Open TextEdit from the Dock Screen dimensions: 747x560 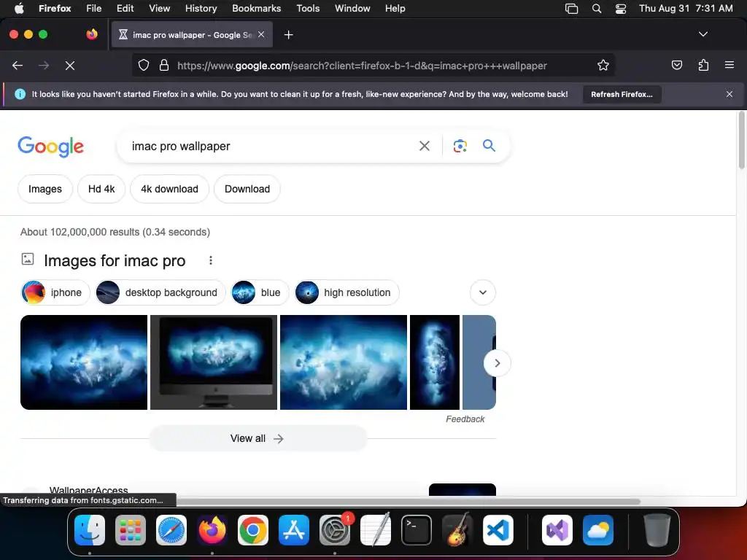pos(376,529)
